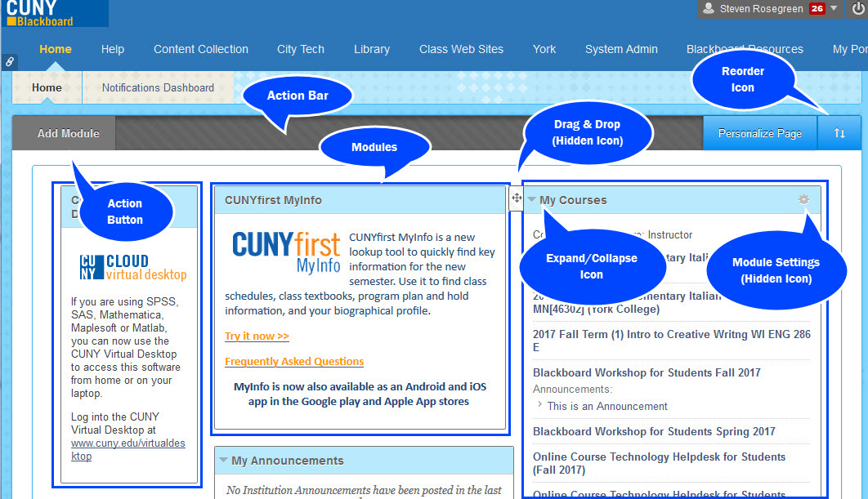This screenshot has width=868, height=499.
Task: Collapse the My Announcements module
Action: (223, 461)
